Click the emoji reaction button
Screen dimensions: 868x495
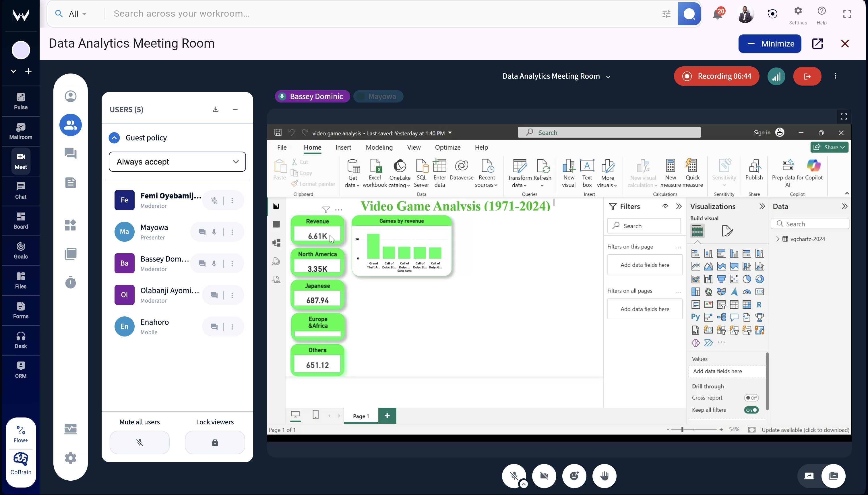[x=574, y=476]
